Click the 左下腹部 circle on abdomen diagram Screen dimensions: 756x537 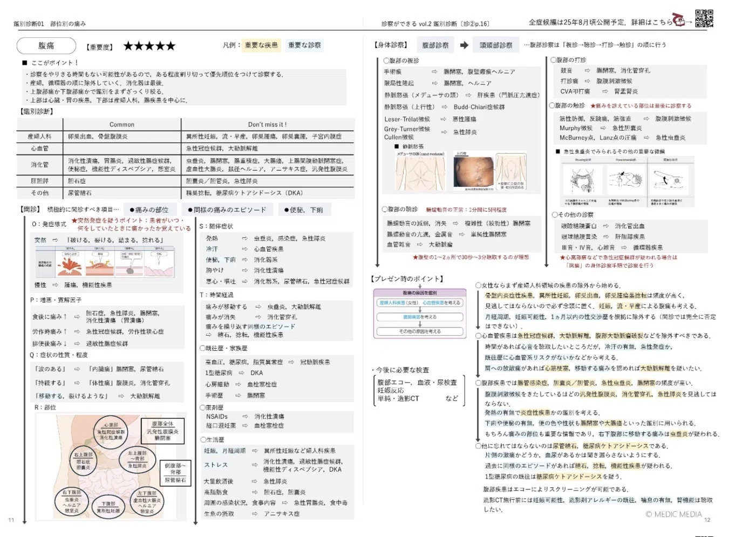(x=147, y=501)
